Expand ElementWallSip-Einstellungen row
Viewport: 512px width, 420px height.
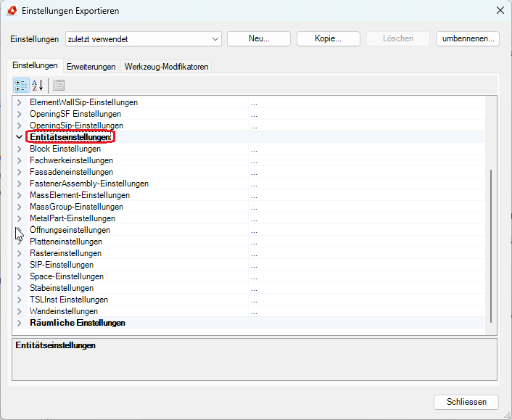pos(20,102)
